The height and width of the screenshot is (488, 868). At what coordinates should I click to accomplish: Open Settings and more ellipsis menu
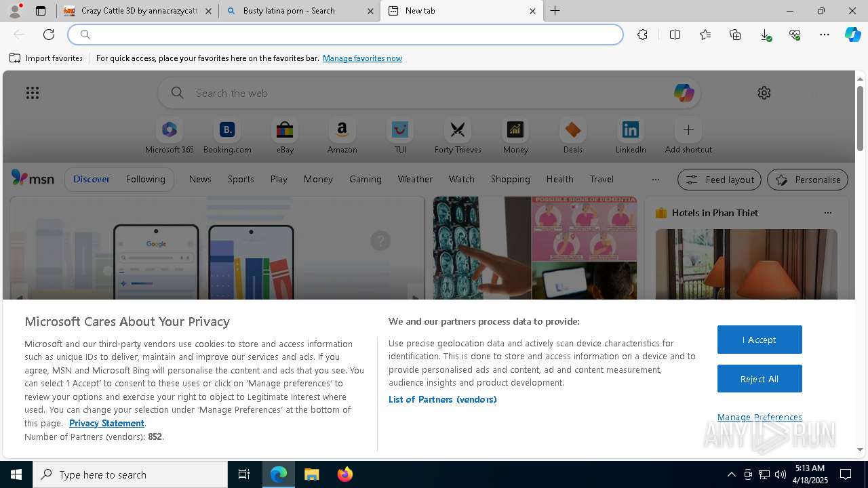(x=825, y=35)
